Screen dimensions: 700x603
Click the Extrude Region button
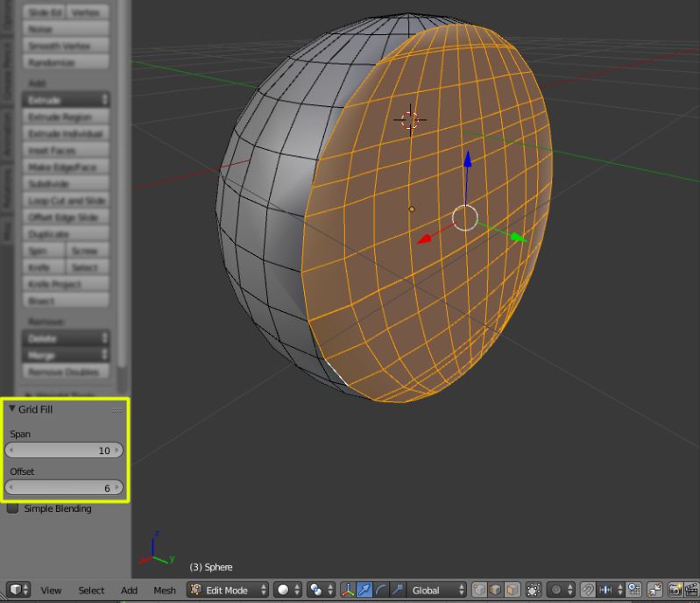point(66,117)
